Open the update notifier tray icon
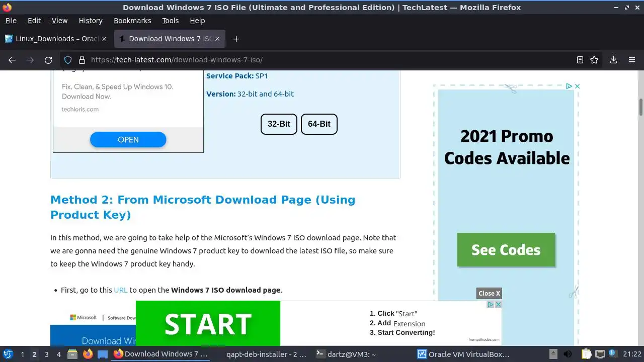This screenshot has width=644, height=362. tap(613, 354)
